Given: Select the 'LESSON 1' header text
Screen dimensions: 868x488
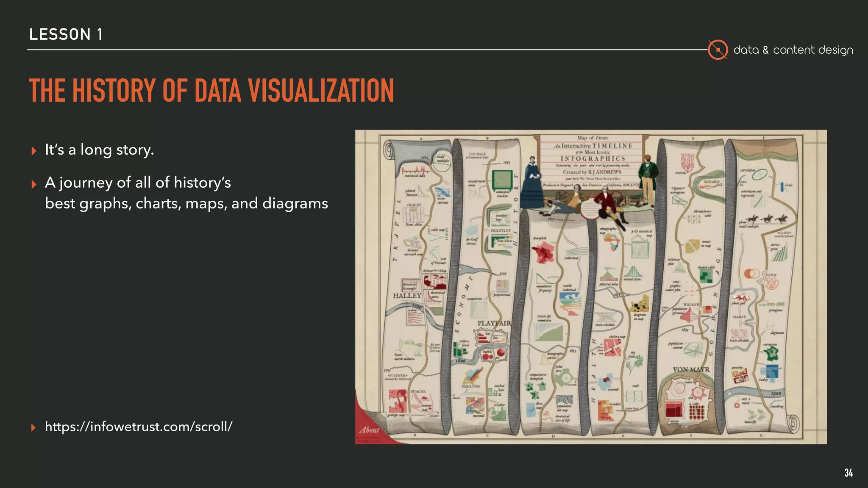Looking at the screenshot, I should (x=66, y=34).
